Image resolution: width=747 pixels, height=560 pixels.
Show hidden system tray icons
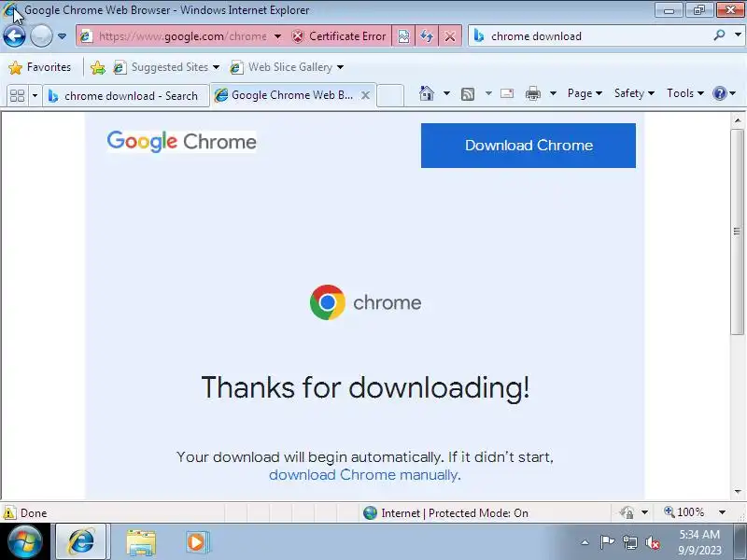[x=585, y=542]
